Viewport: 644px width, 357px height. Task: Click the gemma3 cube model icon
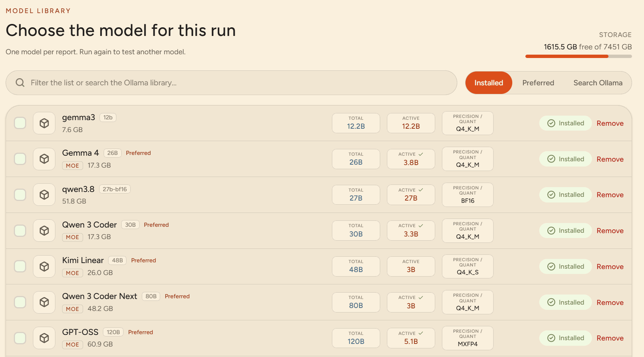(44, 123)
